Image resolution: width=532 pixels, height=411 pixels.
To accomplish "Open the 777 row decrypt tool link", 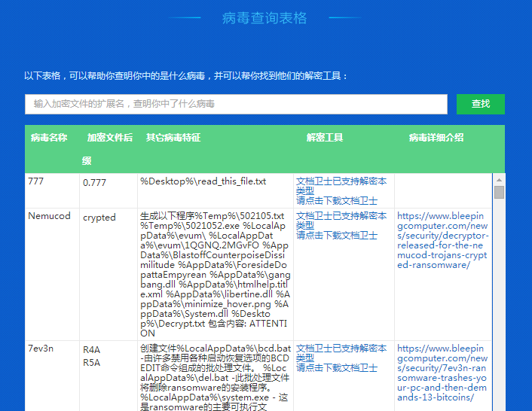I will point(341,190).
